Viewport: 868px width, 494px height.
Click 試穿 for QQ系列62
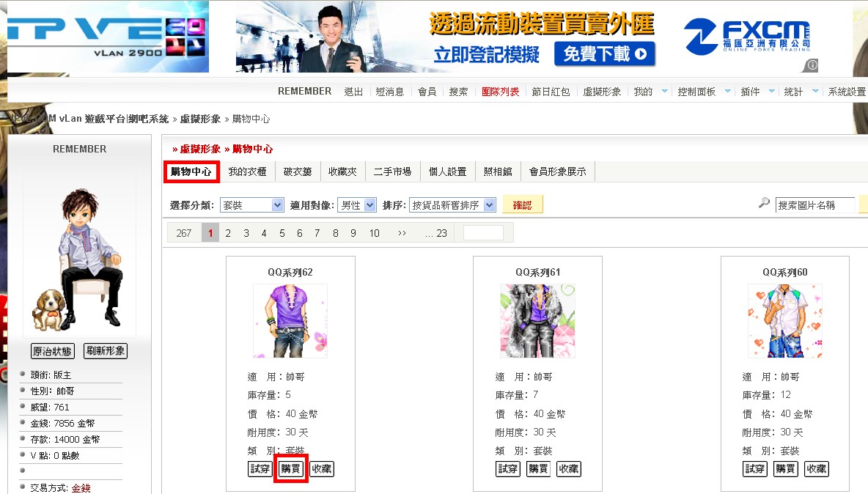coord(260,468)
